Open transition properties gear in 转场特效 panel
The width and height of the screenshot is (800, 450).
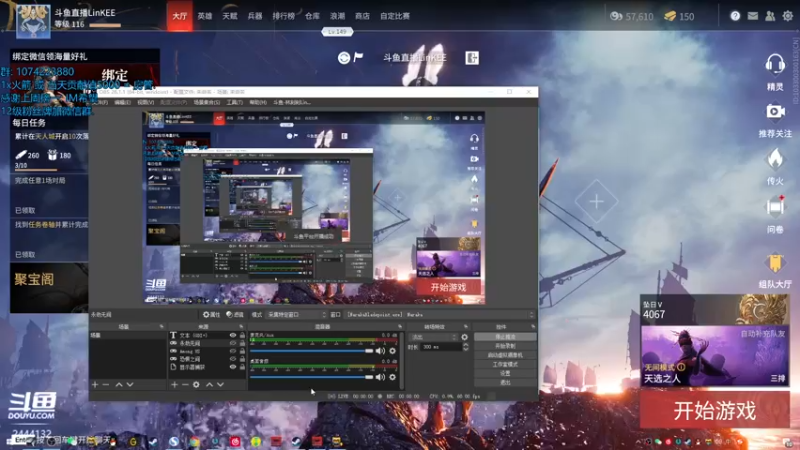point(464,337)
